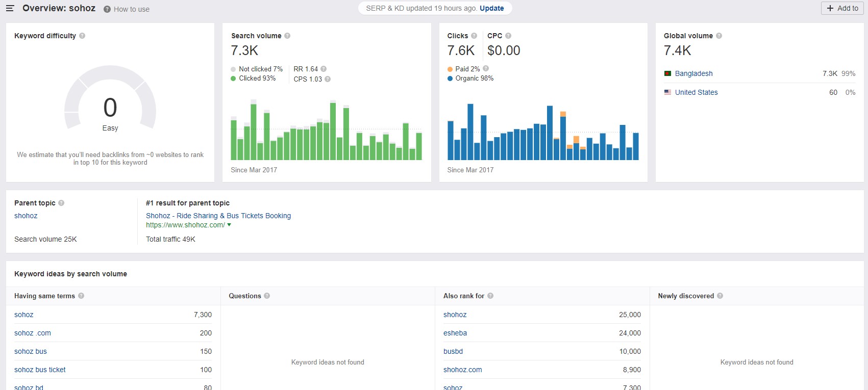The image size is (868, 390).
Task: Open the busbd keyword idea
Action: [x=453, y=351]
